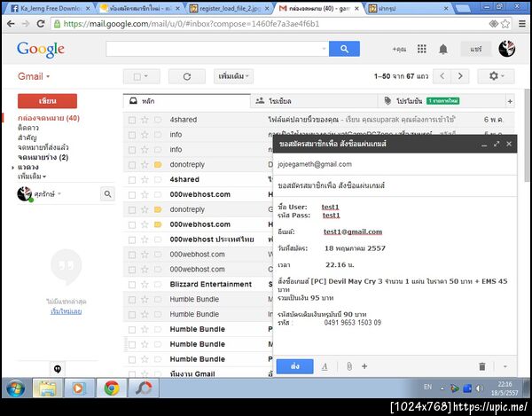532x416 pixels.
Task: Click in the Google search input field
Action: coord(214,49)
